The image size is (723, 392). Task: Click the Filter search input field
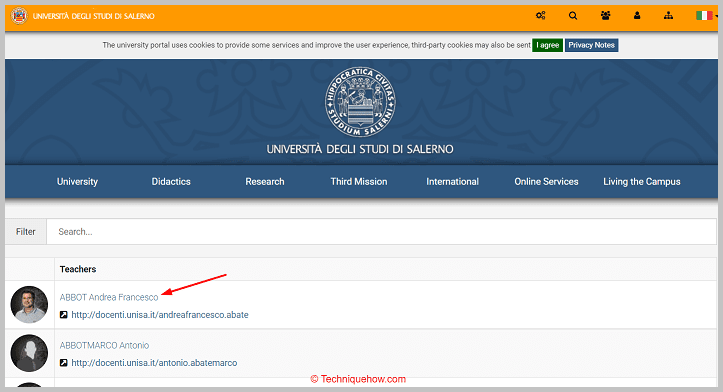tap(381, 232)
